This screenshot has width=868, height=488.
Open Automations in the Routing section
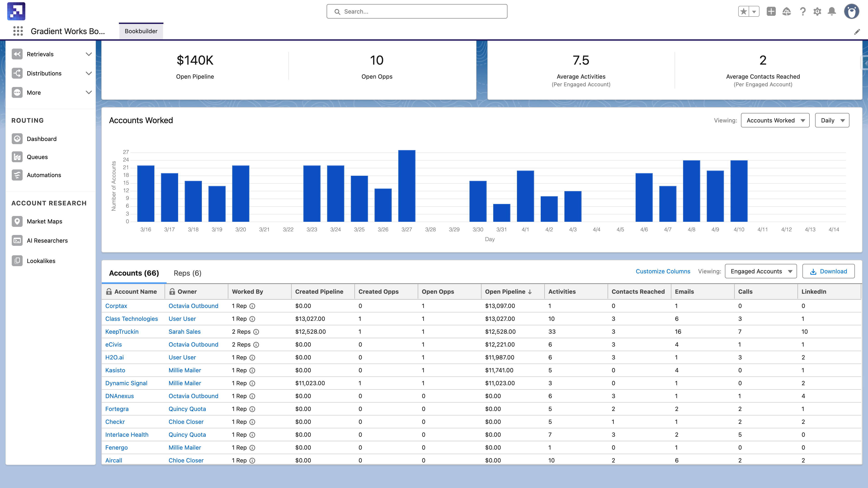pyautogui.click(x=44, y=175)
